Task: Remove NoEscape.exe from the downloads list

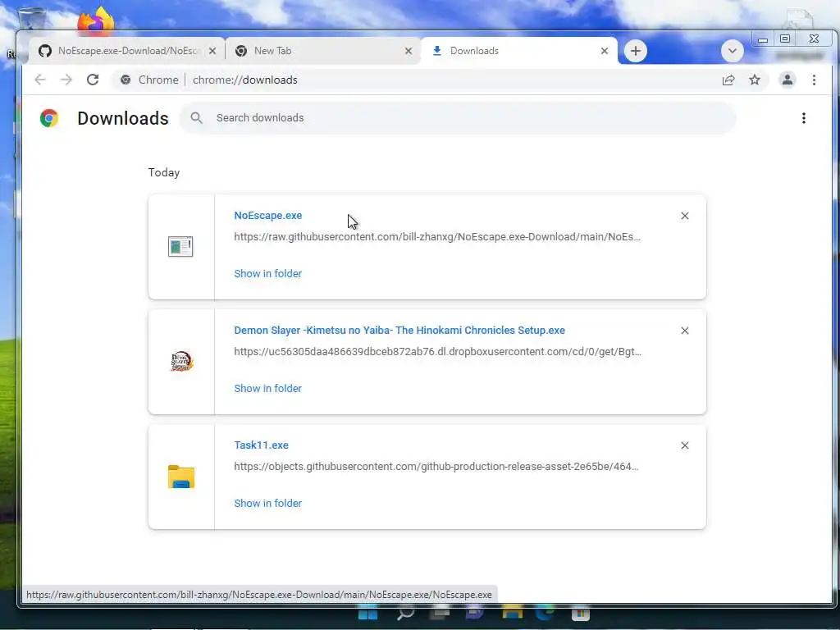Action: click(684, 216)
